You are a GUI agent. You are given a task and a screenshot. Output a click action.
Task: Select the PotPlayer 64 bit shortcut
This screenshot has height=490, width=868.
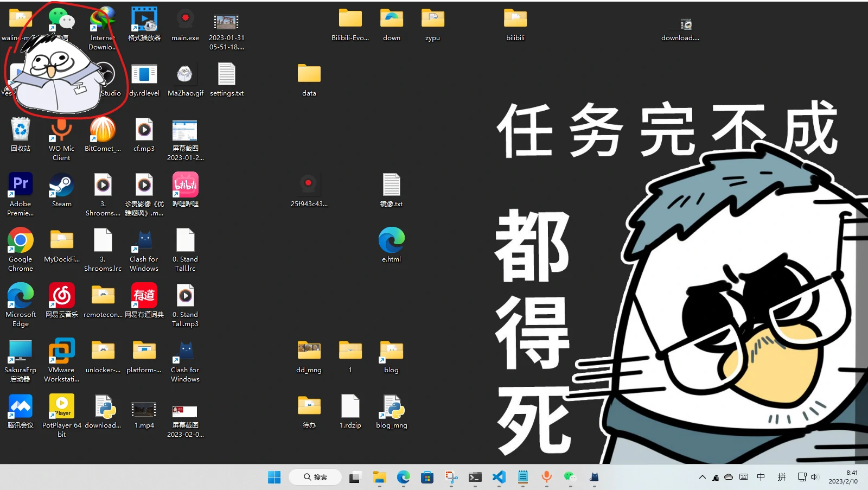coord(61,407)
